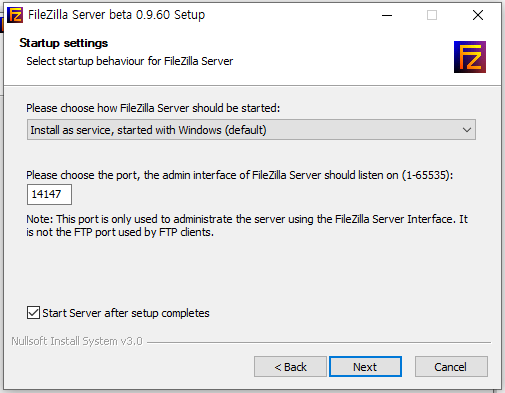Open the 'Install as service, started with Windows' combo box

[x=251, y=130]
